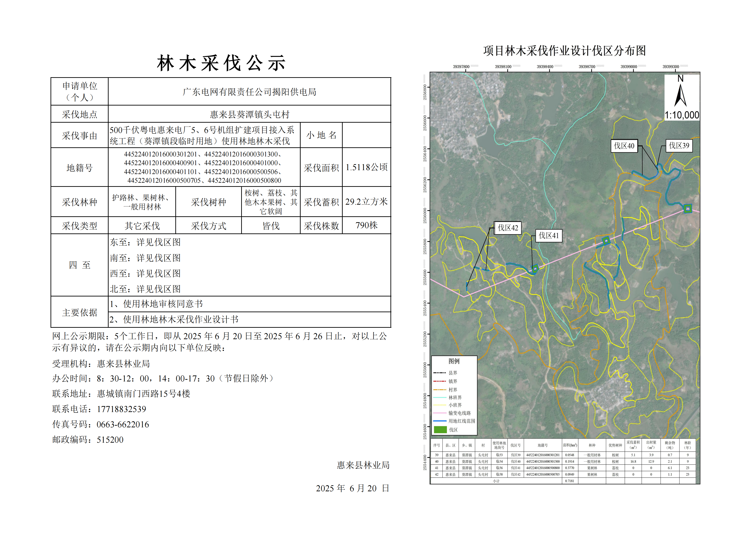Screen dimensions: 756x534
Task: Click the 优势树种 column header in the map table
Action: point(615,445)
